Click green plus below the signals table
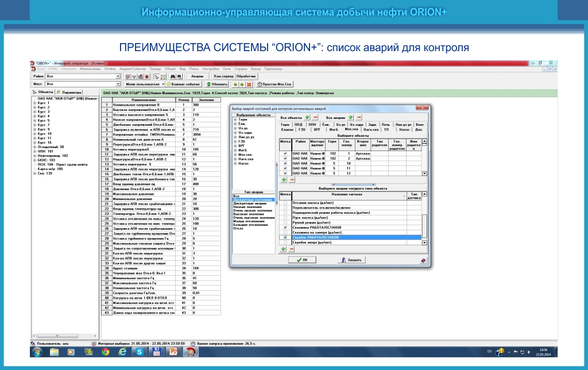Viewport: 588px width, 370px height. (x=284, y=249)
